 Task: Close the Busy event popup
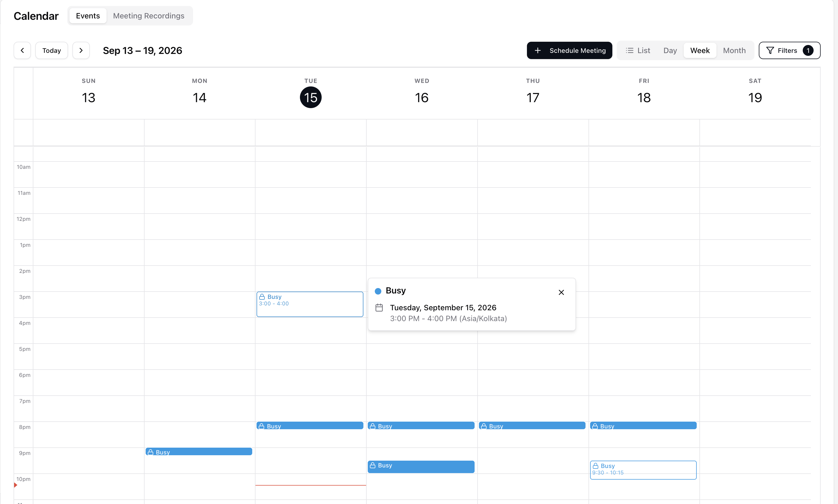(x=561, y=292)
